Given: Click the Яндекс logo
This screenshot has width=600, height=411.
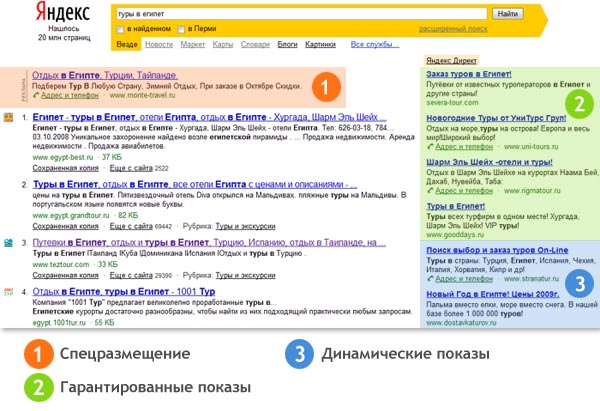Looking at the screenshot, I should [x=63, y=12].
